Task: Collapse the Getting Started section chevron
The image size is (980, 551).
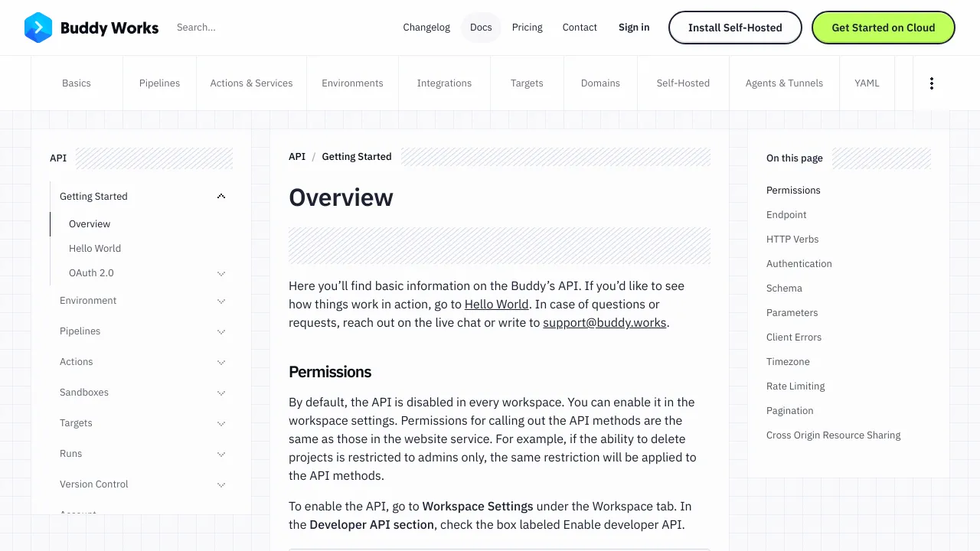Action: click(x=221, y=197)
